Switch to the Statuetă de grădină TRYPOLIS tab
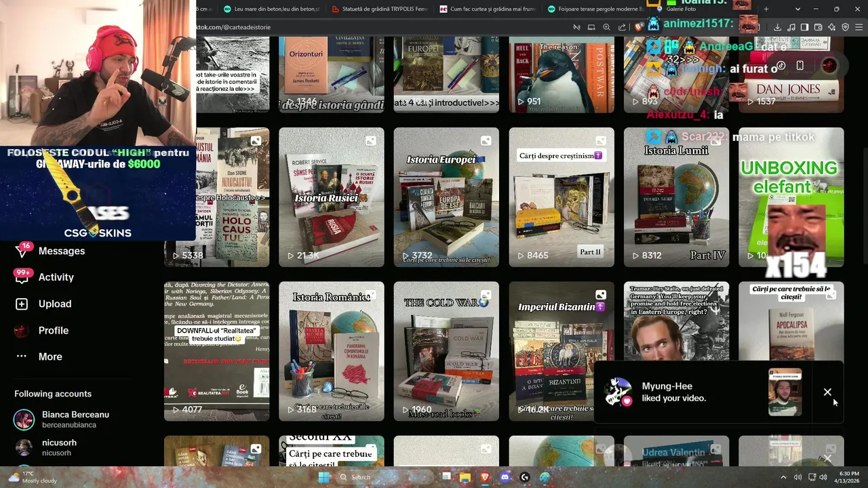The width and height of the screenshot is (868, 488). [380, 9]
